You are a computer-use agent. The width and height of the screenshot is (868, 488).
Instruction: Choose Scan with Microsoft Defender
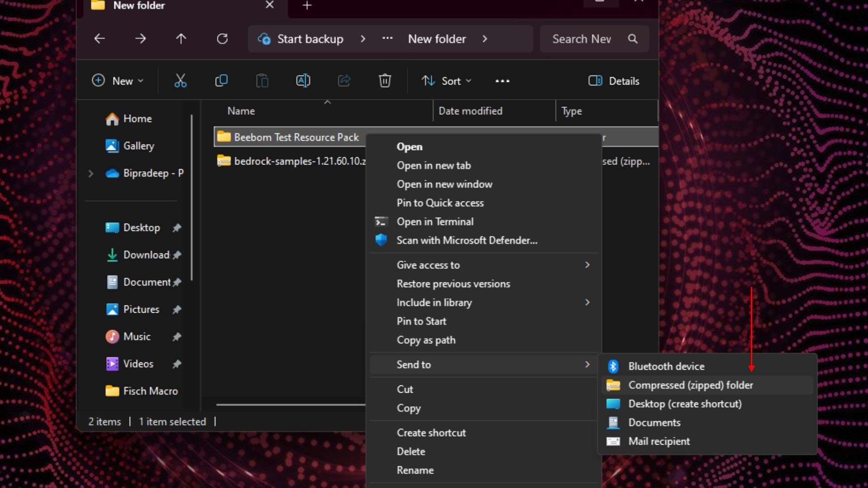coord(467,240)
